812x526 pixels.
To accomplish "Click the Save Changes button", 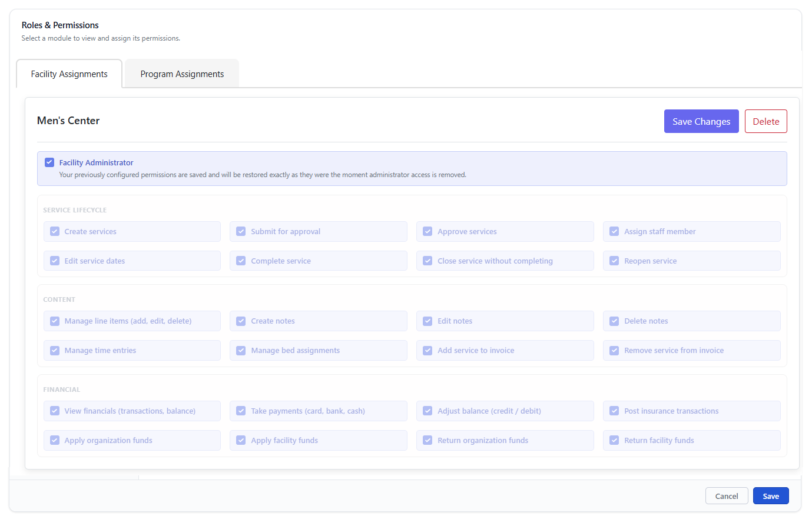I will (x=701, y=121).
